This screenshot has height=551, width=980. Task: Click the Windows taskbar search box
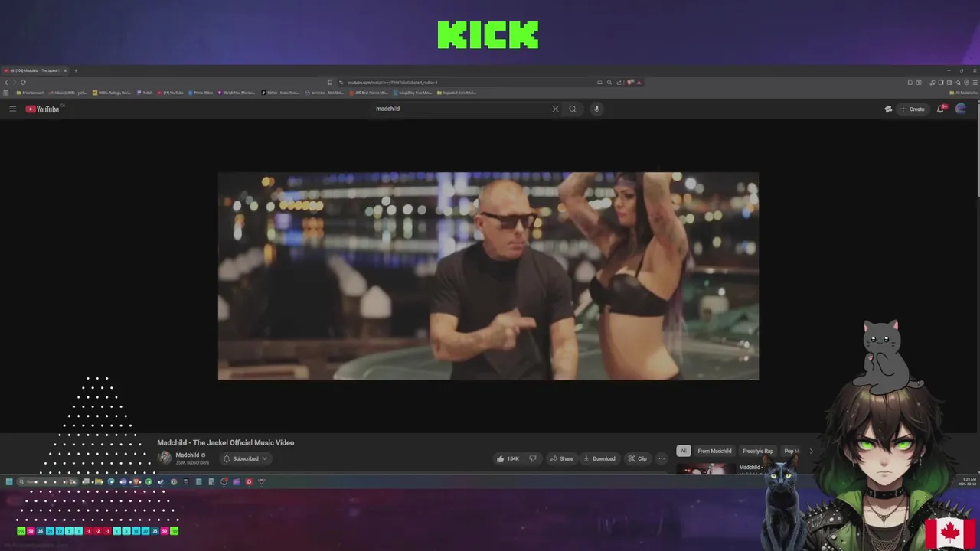[47, 481]
